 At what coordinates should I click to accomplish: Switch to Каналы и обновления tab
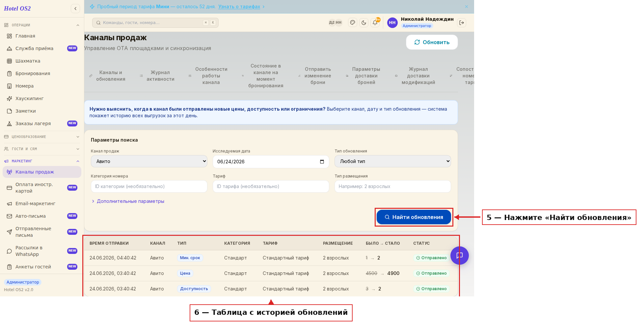click(108, 76)
